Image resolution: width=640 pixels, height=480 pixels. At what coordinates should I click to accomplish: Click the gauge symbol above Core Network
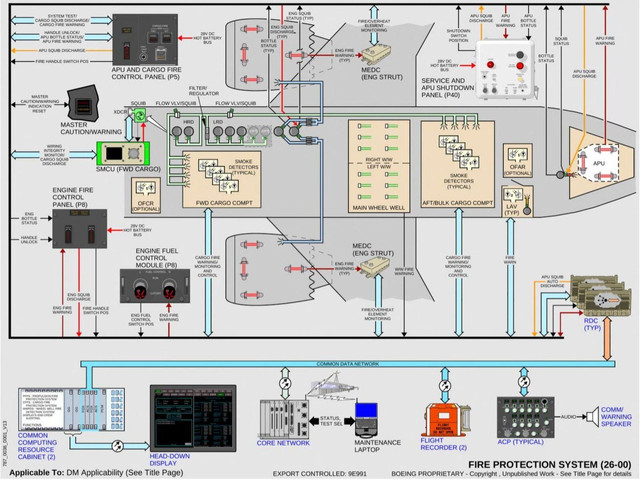[285, 383]
